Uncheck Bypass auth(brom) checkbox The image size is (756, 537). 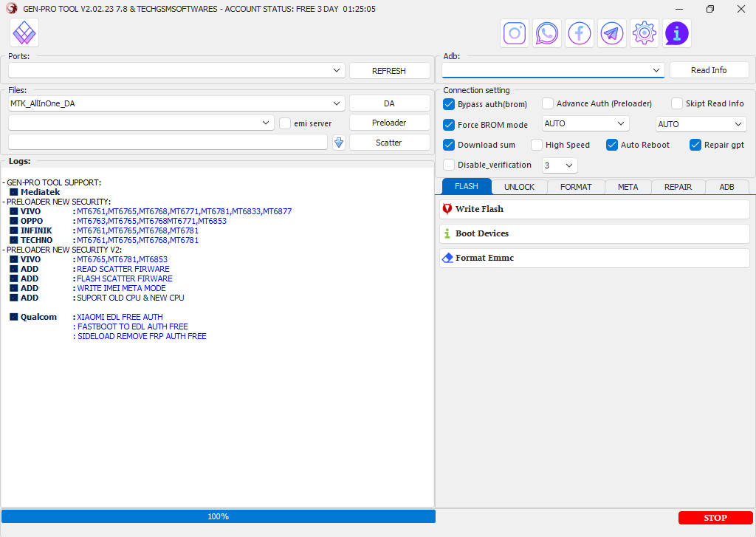449,104
